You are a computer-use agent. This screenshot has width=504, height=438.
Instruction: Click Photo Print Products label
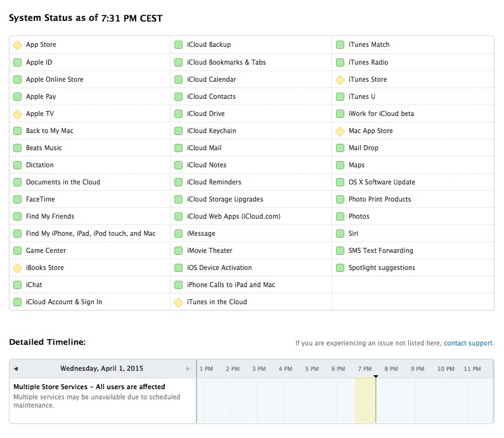click(x=380, y=199)
